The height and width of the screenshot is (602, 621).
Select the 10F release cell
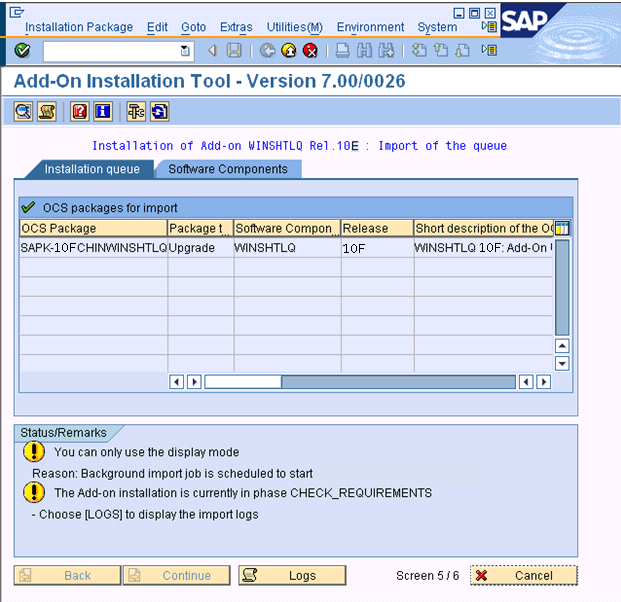pos(377,248)
